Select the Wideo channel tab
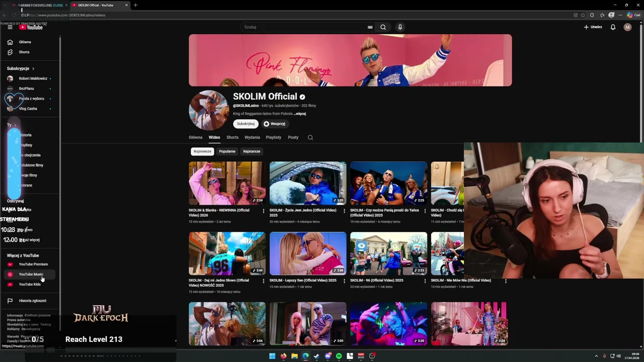Screen dimensions: 644x362 coord(214,137)
